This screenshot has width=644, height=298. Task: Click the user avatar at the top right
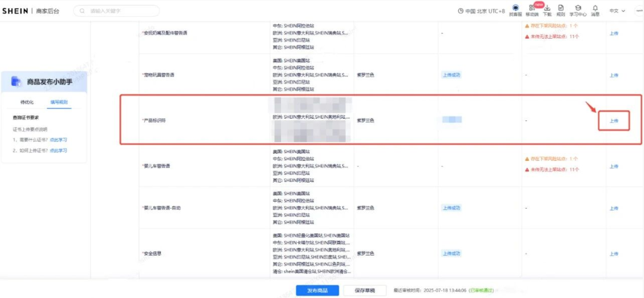pyautogui.click(x=639, y=11)
